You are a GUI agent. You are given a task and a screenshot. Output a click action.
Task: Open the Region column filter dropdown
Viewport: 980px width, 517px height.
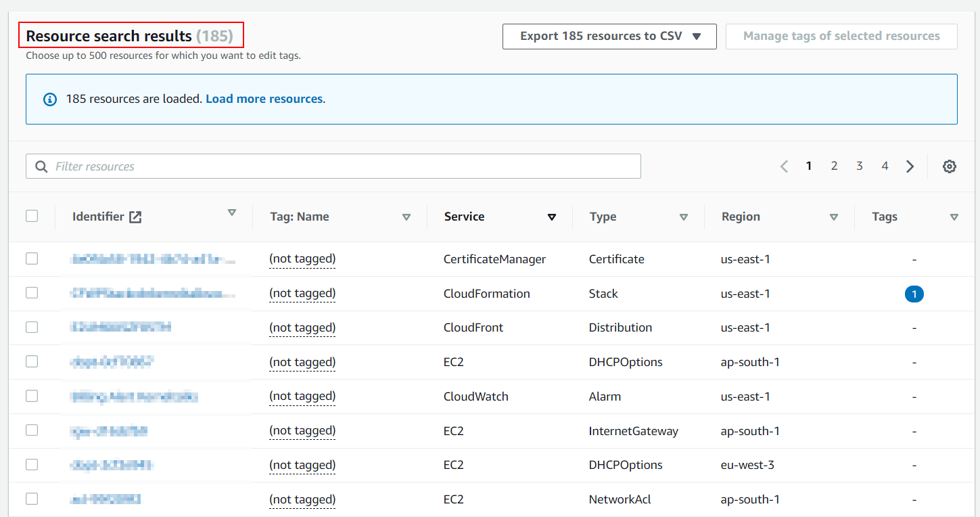(x=834, y=217)
